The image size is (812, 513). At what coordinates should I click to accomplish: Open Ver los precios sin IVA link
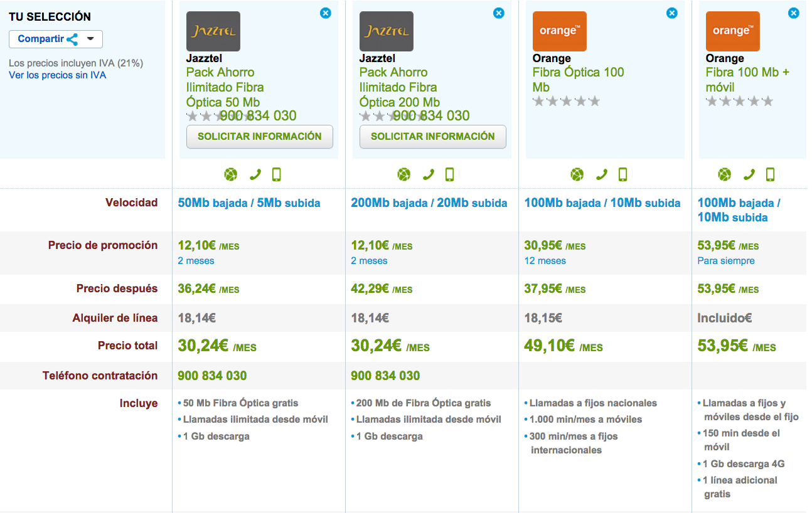[x=57, y=75]
